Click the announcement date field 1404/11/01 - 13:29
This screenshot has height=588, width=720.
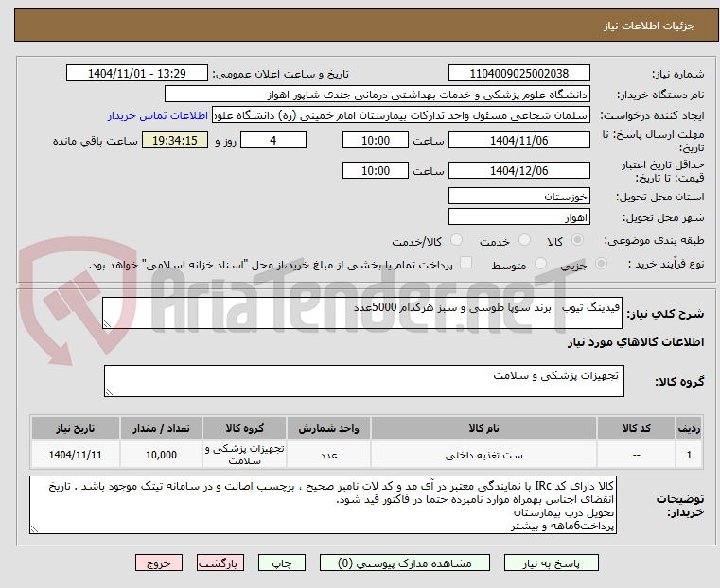(x=137, y=74)
